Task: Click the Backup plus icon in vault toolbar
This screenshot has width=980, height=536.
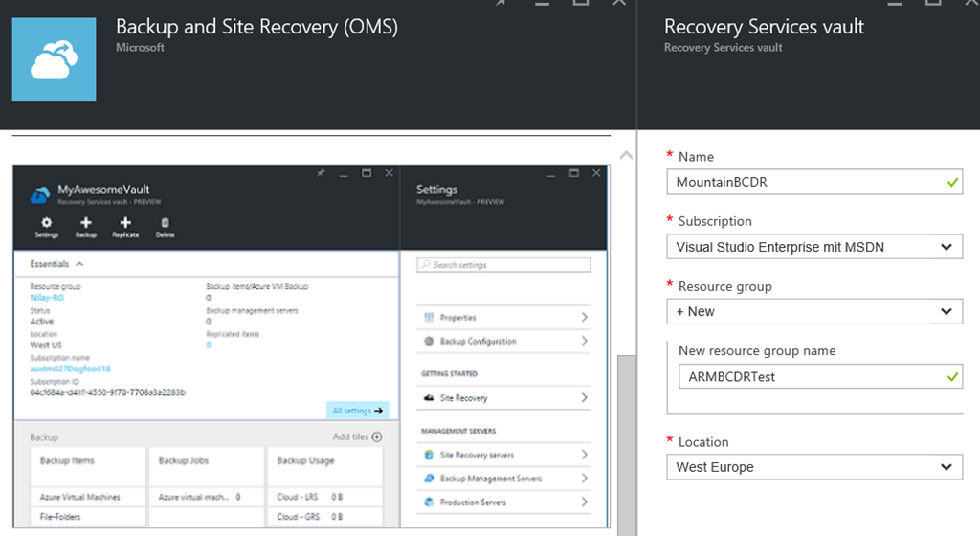Action: coord(86,223)
